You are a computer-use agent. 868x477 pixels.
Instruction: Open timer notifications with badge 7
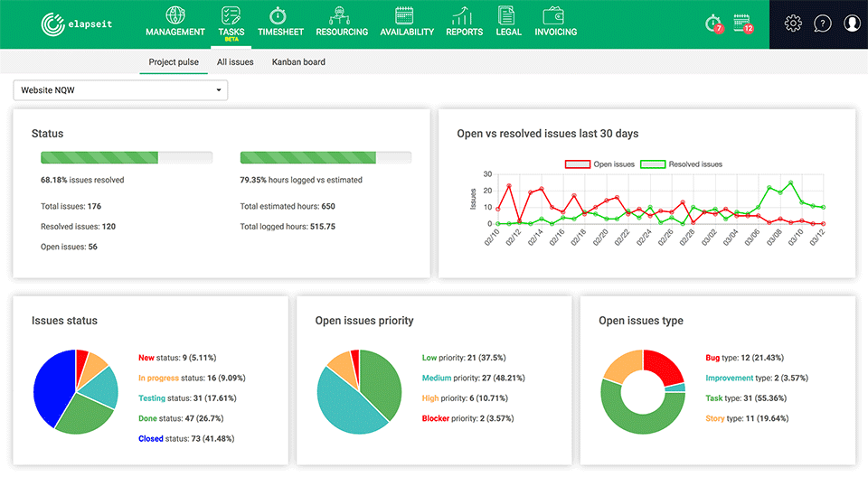click(713, 23)
